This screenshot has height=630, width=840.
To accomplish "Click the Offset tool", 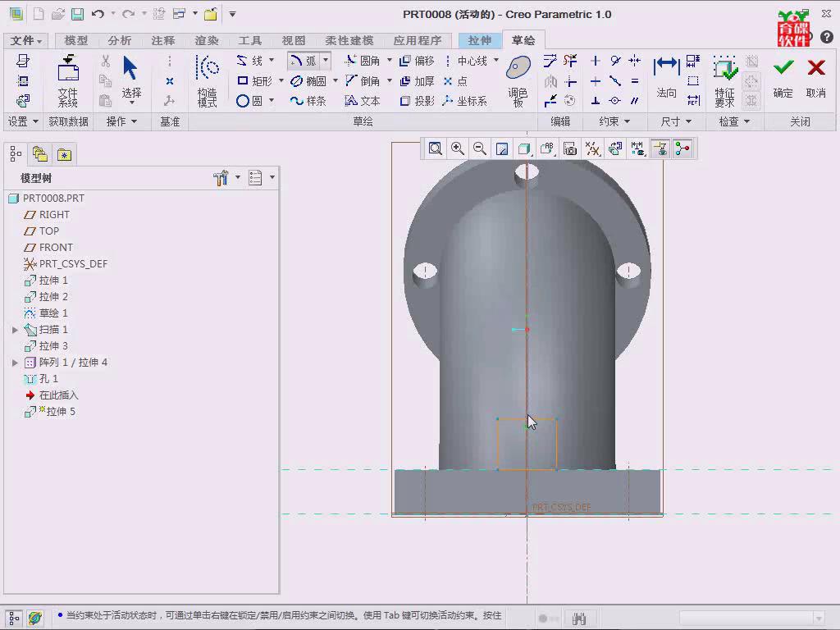I will point(418,61).
